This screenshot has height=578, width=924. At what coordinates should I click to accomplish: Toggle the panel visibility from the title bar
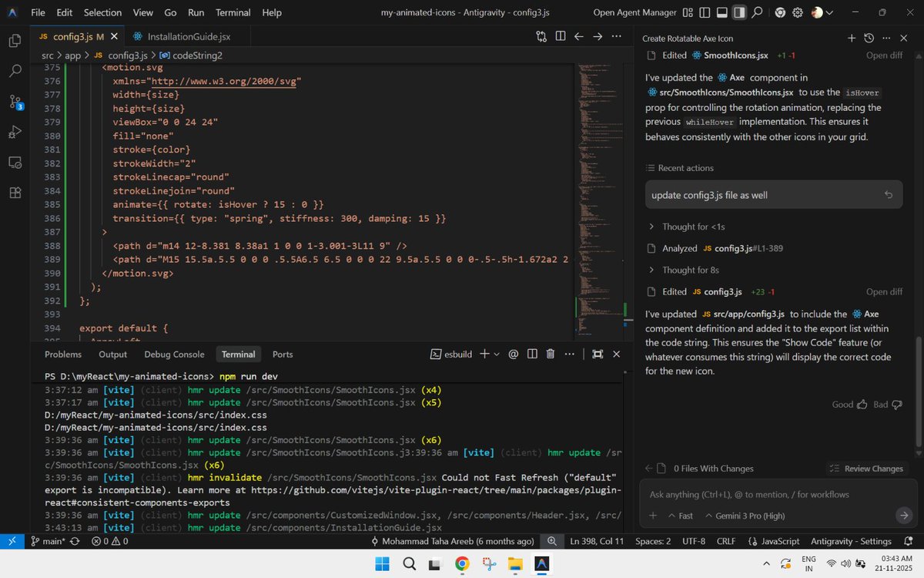point(721,12)
